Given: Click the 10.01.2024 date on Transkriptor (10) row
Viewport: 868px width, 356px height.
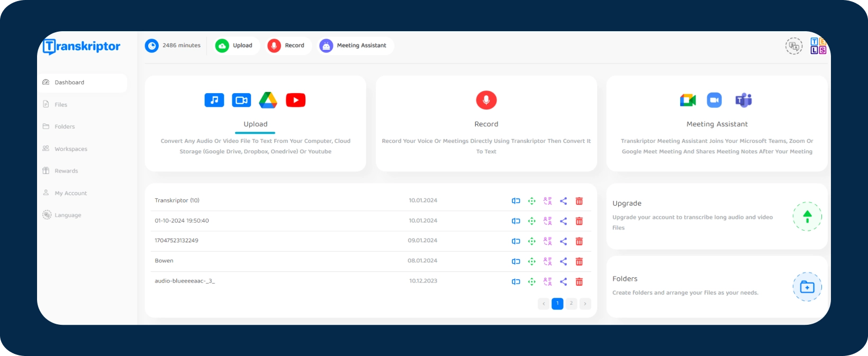Looking at the screenshot, I should pos(423,200).
